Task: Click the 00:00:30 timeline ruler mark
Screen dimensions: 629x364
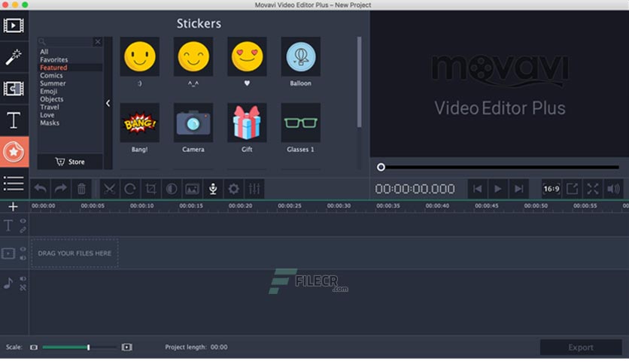Action: click(x=339, y=205)
